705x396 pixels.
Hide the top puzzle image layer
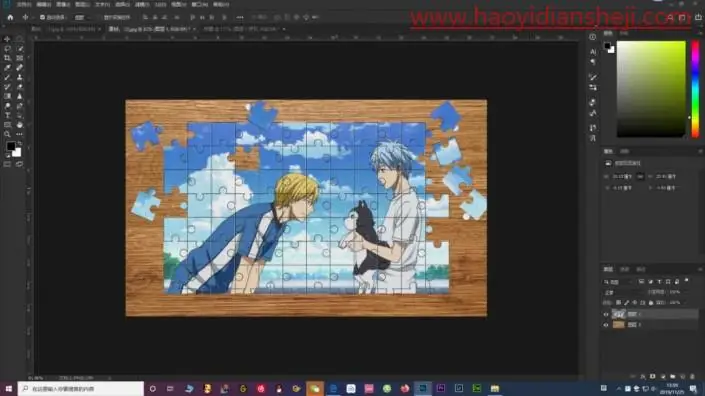click(606, 314)
